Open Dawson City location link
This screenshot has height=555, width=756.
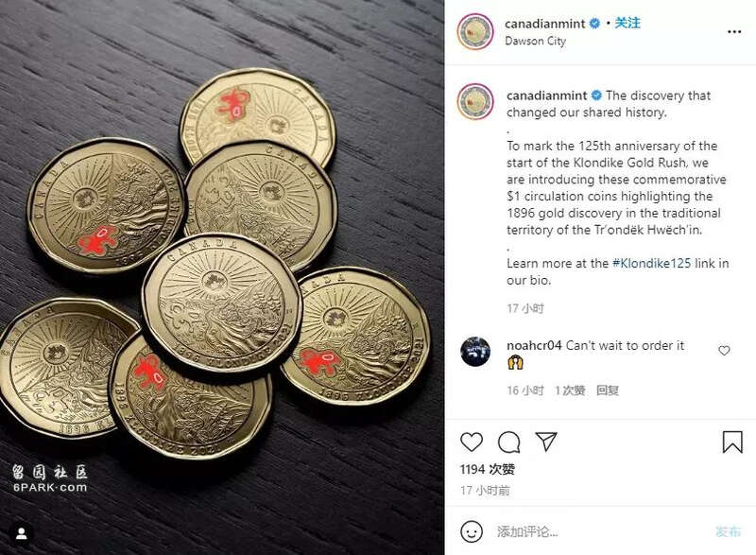pyautogui.click(x=535, y=41)
